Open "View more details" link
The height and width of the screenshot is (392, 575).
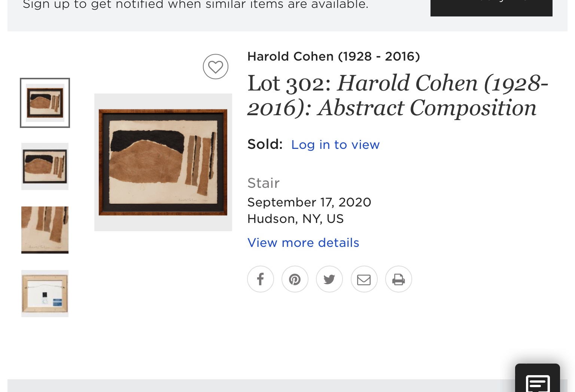tap(303, 243)
